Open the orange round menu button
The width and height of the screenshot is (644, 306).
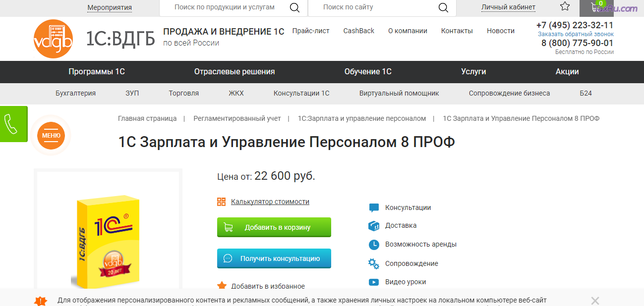tap(51, 135)
